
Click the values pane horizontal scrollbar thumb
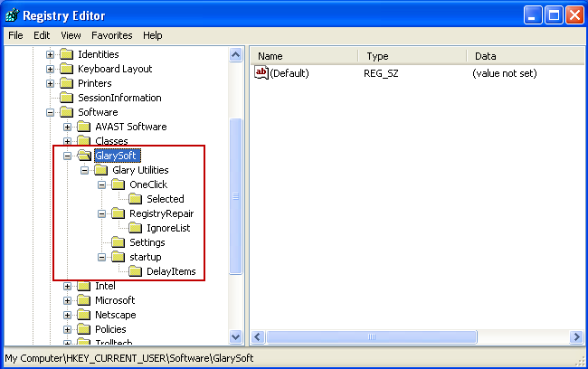pos(371,336)
